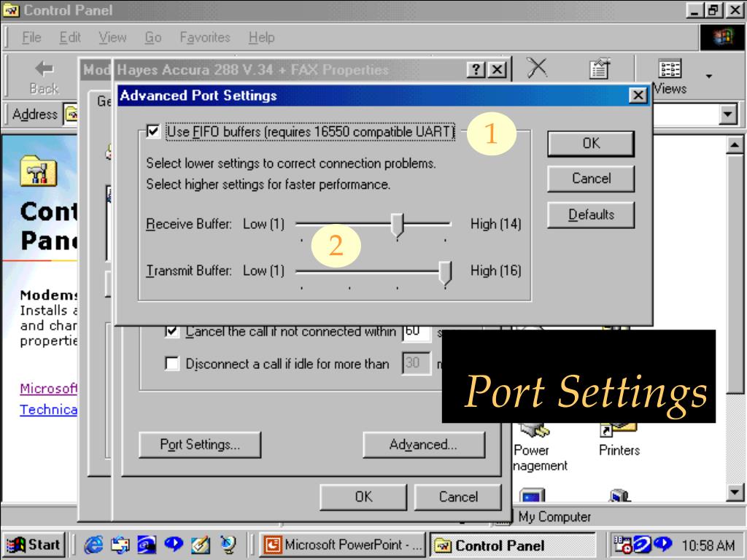Open the Edit menu
Image resolution: width=747 pixels, height=560 pixels.
click(70, 38)
